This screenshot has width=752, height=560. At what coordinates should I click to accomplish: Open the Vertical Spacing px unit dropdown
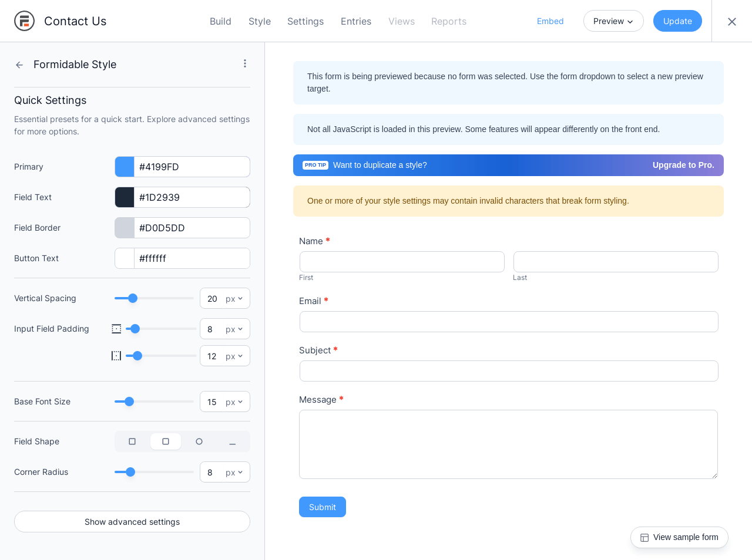click(x=234, y=299)
